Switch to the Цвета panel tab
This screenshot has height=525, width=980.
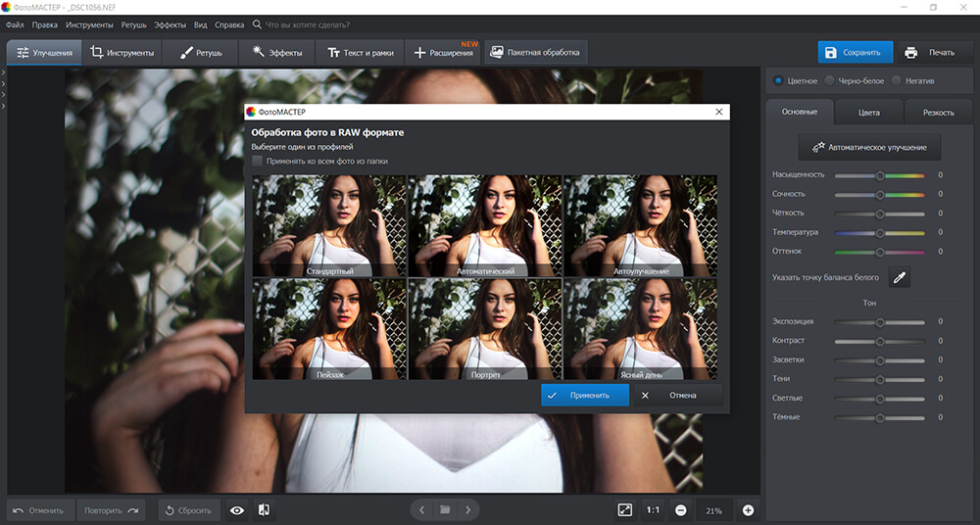tap(868, 113)
